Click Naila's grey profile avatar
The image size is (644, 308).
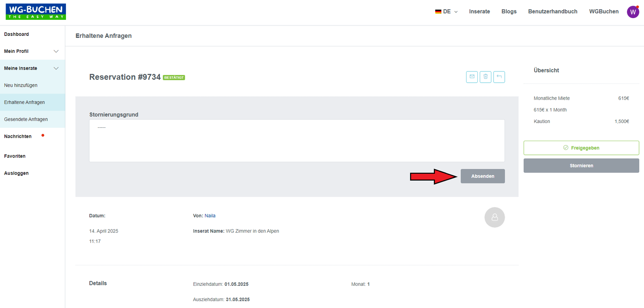click(x=495, y=217)
